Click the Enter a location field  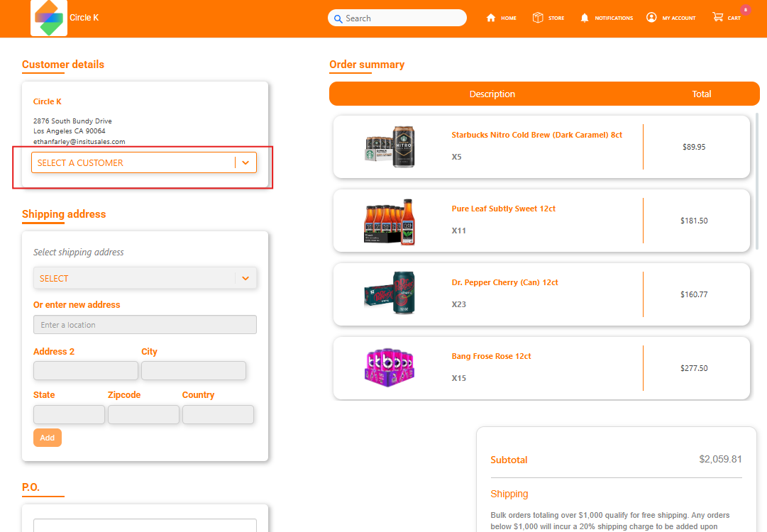point(145,325)
